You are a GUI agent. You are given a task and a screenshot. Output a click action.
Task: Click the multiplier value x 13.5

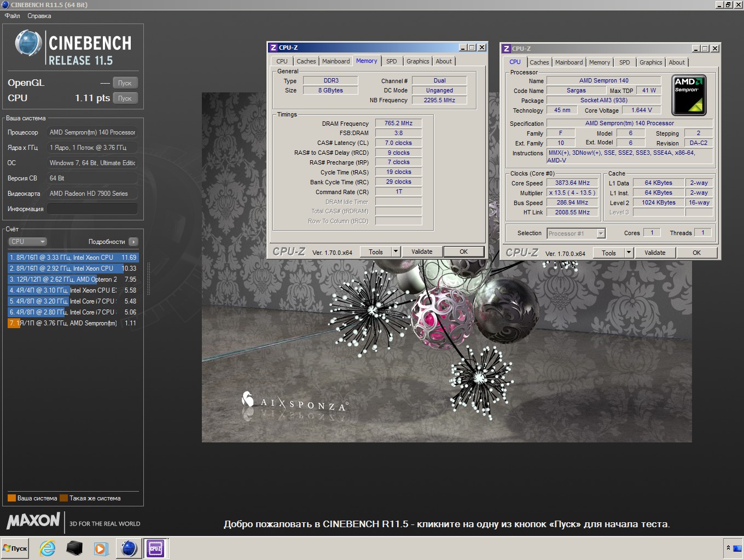(x=572, y=193)
